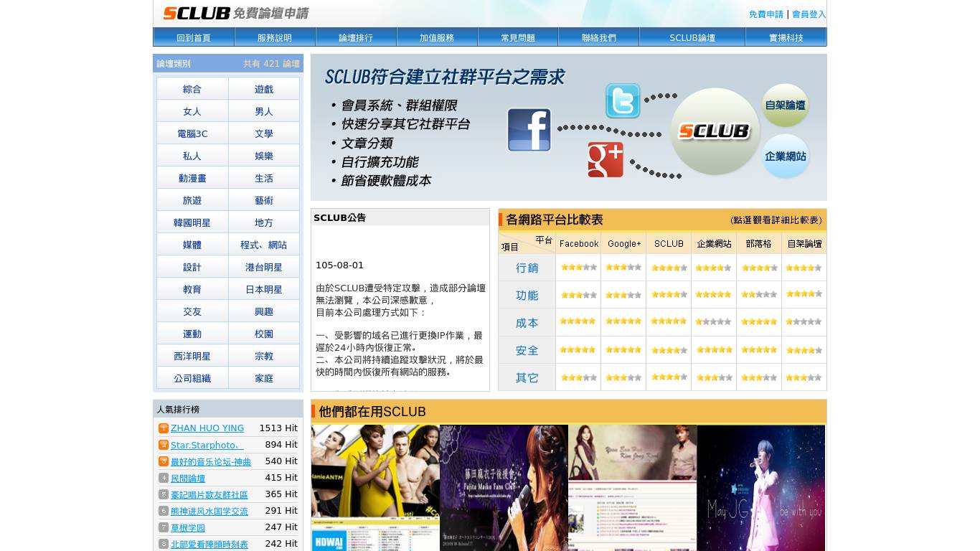Screen dimensions: 980x551
Task: Select the 日本明星 forum category
Action: tap(264, 289)
